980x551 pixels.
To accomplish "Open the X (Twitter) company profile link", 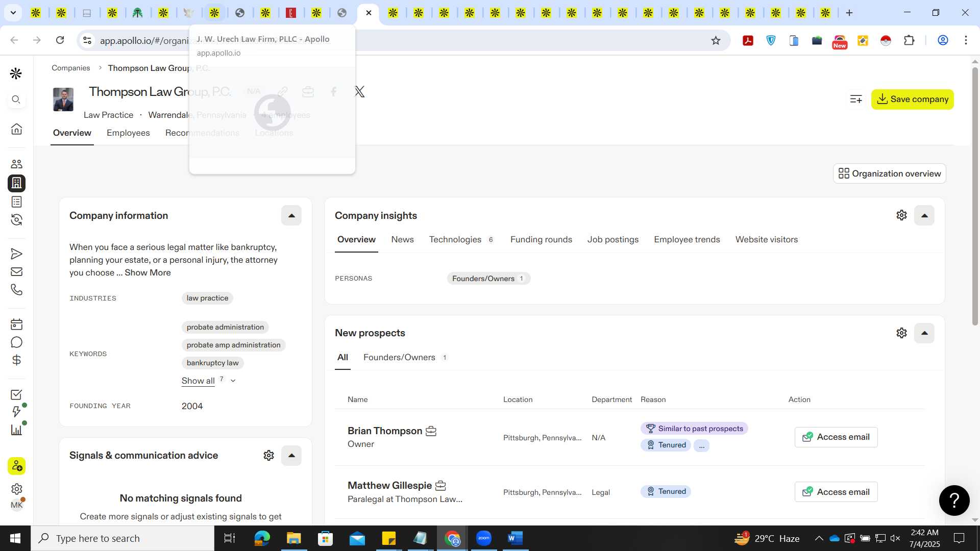I will coord(359,92).
